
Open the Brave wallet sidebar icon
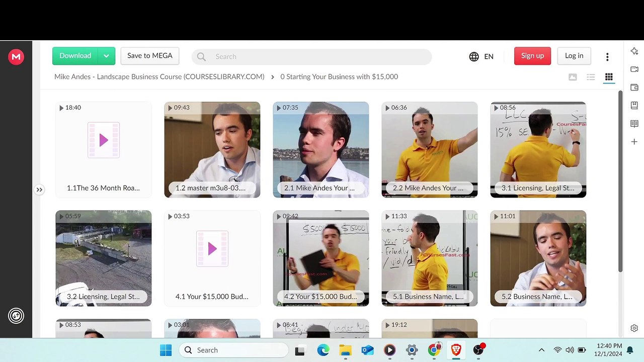634,87
